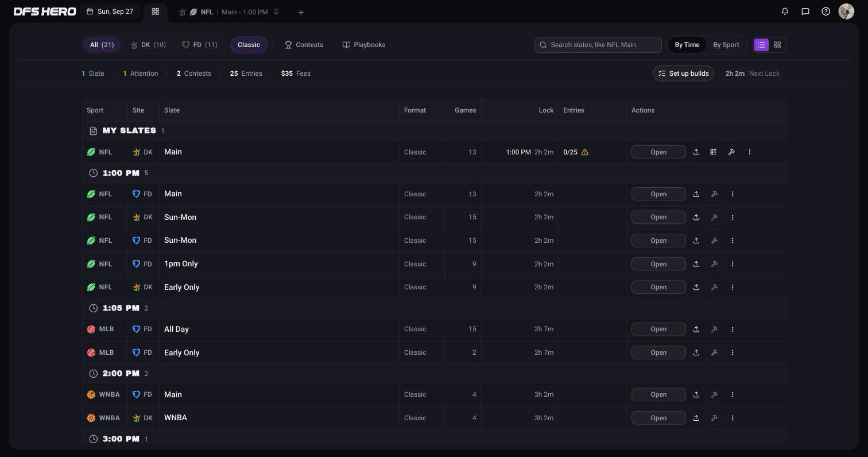Open the help question mark icon
The height and width of the screenshot is (457, 868).
826,11
